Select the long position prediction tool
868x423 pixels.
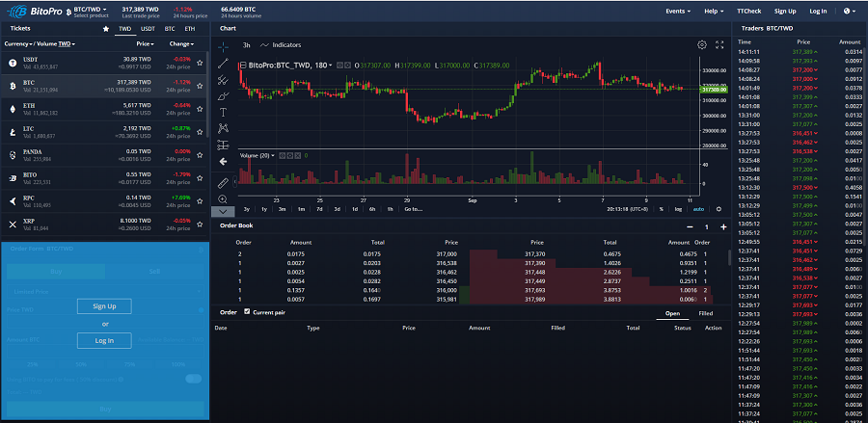(x=223, y=145)
